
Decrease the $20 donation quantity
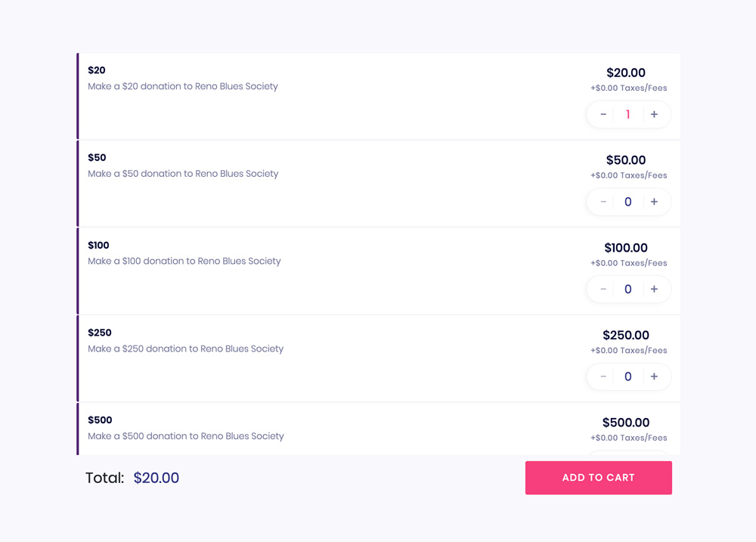(x=603, y=114)
